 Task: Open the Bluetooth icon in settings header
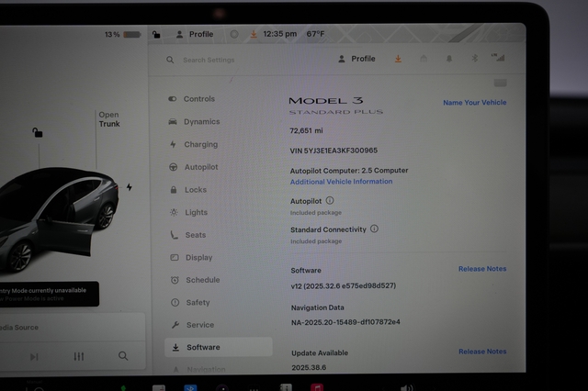pyautogui.click(x=474, y=58)
